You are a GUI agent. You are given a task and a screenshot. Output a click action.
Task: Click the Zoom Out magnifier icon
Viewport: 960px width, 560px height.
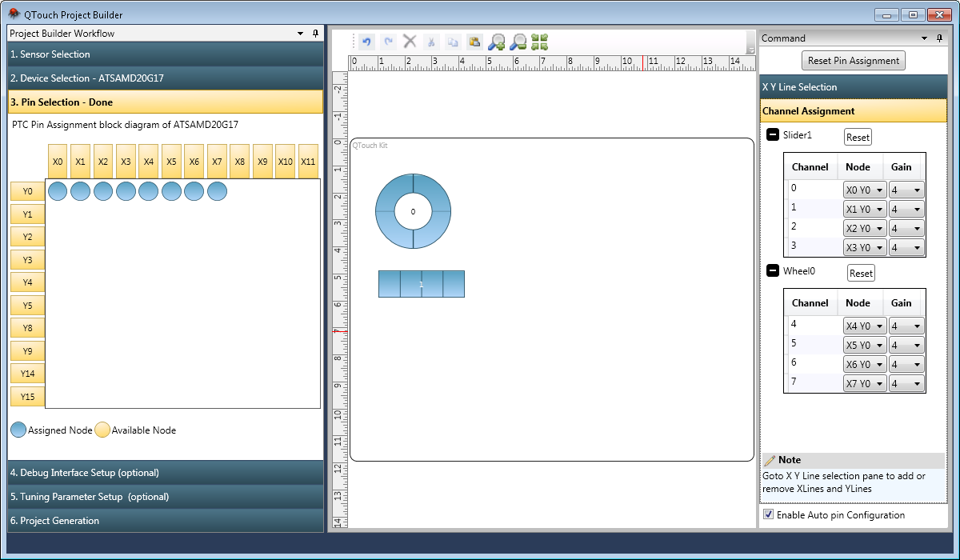coord(518,42)
